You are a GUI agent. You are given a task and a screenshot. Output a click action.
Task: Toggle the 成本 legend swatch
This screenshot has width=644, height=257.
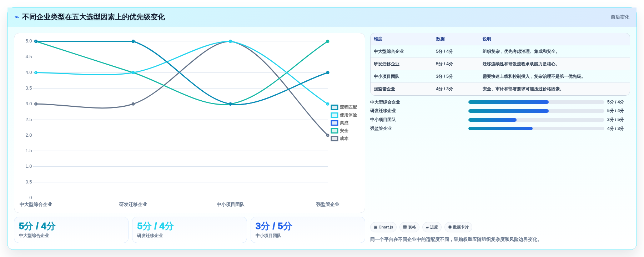(x=334, y=138)
